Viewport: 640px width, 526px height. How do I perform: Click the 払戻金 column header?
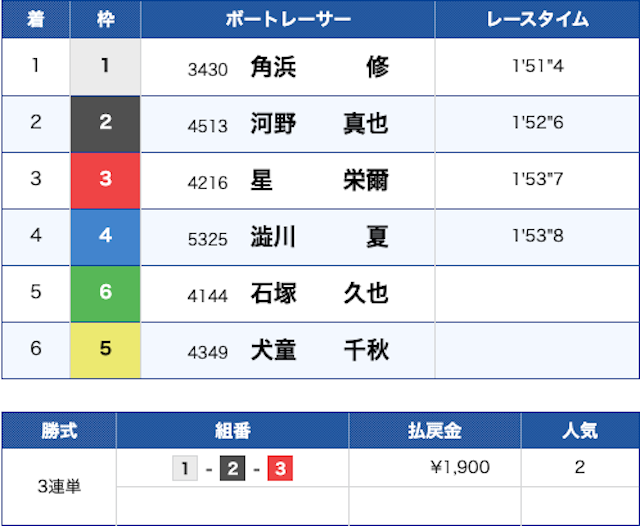click(x=434, y=431)
